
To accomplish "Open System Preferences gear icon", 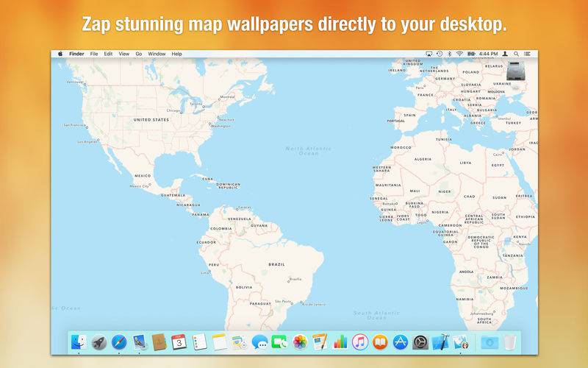I will pos(420,342).
